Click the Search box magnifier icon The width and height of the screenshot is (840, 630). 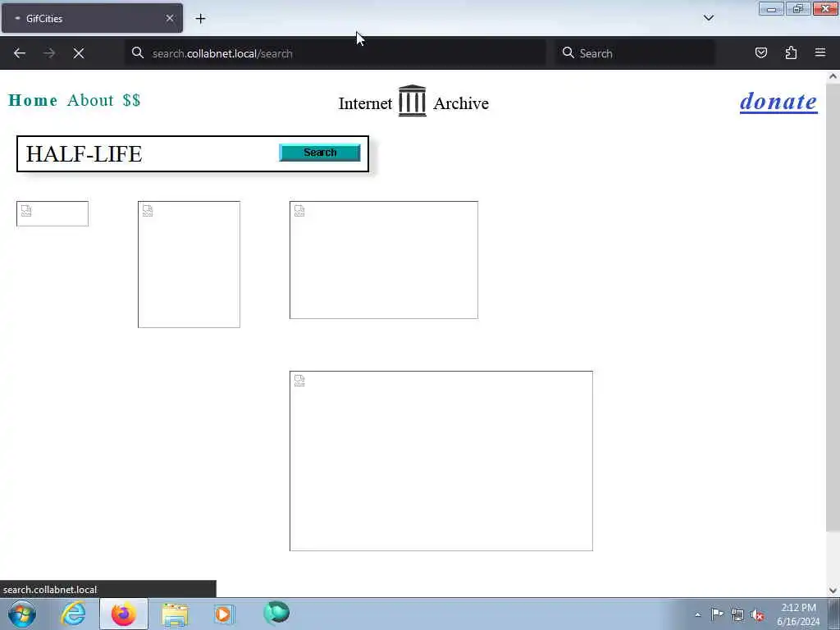coord(568,52)
